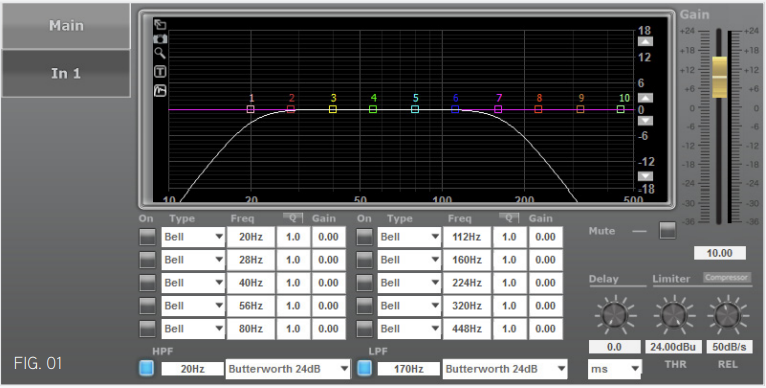Switch to the Main tab
The width and height of the screenshot is (766, 388).
point(66,25)
